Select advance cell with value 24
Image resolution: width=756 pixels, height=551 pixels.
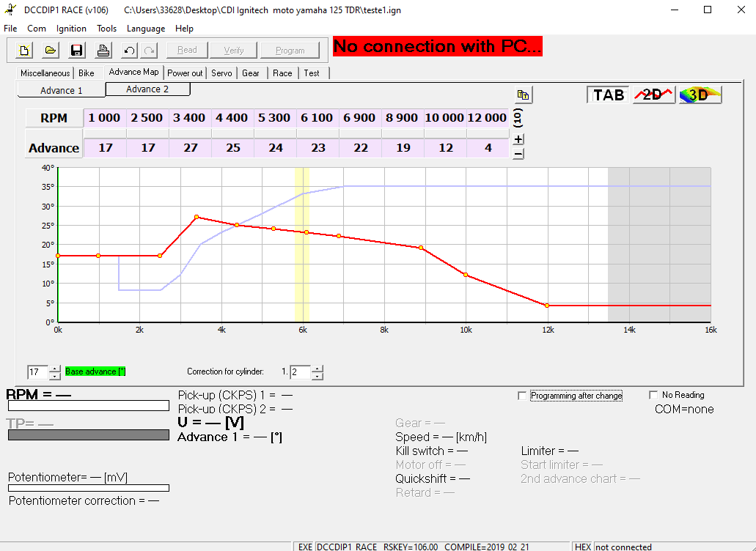tap(275, 148)
